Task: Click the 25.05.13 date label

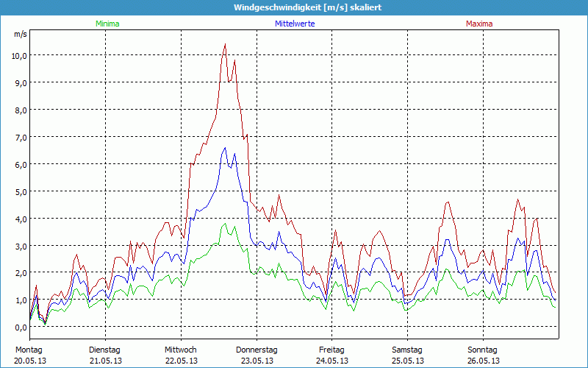Action: pos(408,361)
